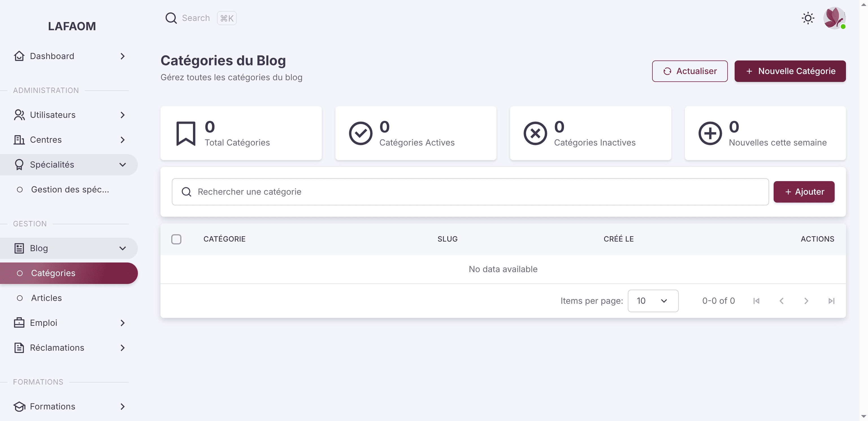The height and width of the screenshot is (421, 868).
Task: Click the Formations graduation cap icon
Action: (x=19, y=407)
